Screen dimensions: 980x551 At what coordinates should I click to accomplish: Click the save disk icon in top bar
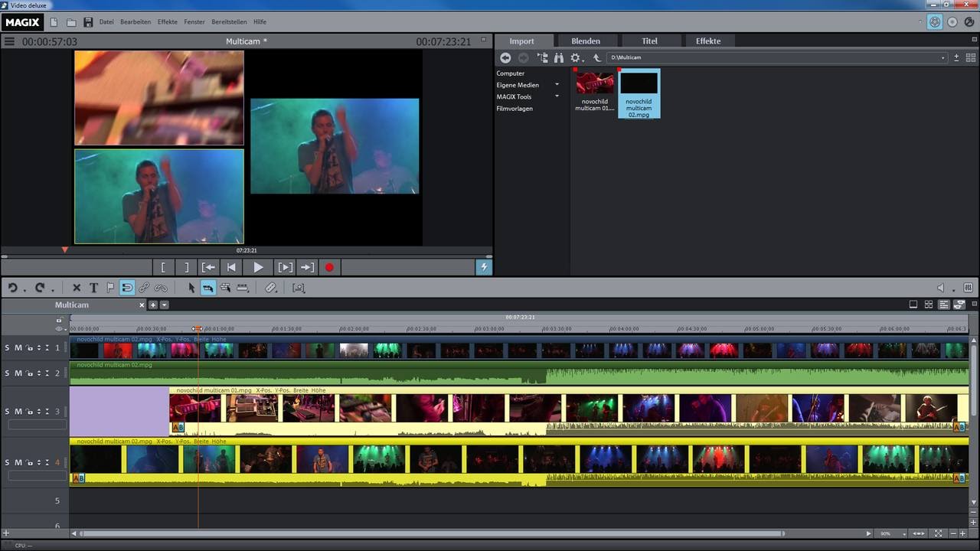(88, 22)
